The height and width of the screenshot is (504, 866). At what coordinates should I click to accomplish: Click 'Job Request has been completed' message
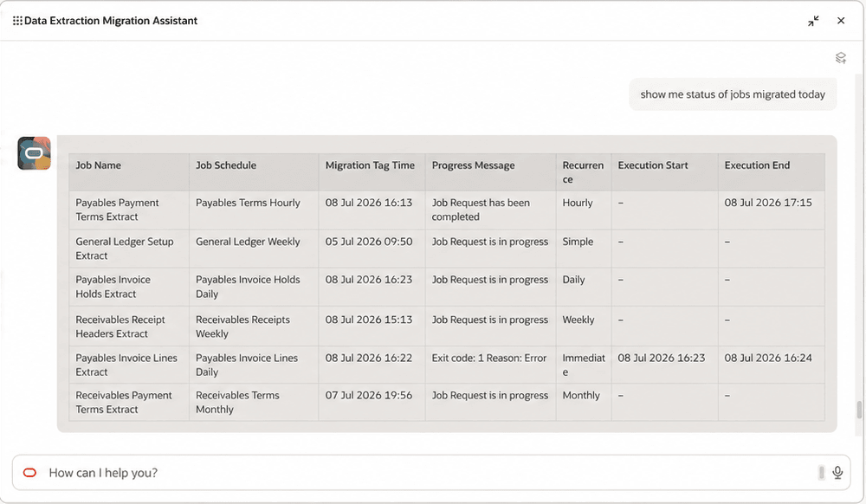(481, 210)
